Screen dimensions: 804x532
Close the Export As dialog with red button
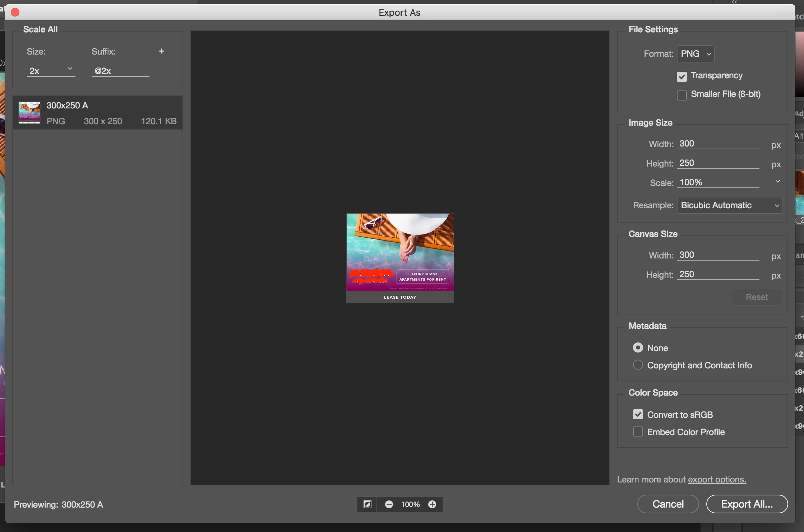point(15,13)
